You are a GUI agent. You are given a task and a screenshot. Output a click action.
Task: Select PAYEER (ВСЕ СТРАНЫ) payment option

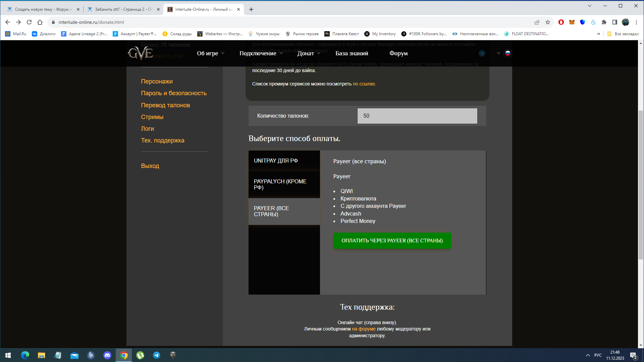[284, 211]
